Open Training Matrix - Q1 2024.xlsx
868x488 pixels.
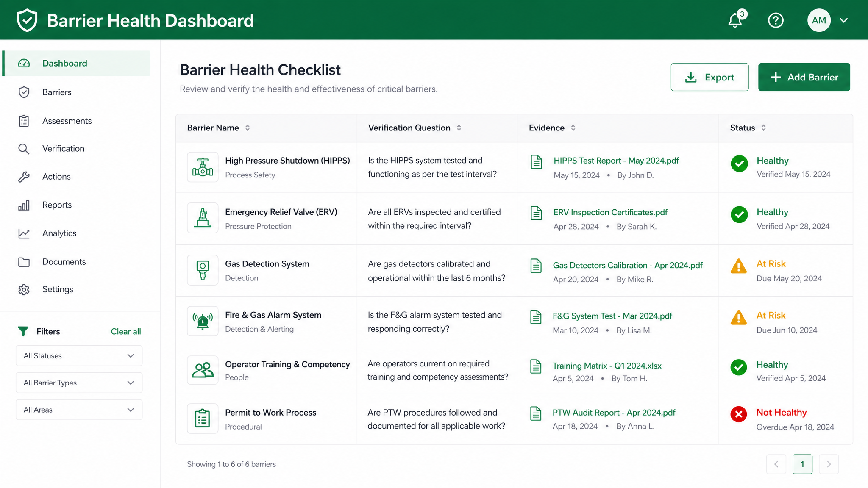click(607, 366)
